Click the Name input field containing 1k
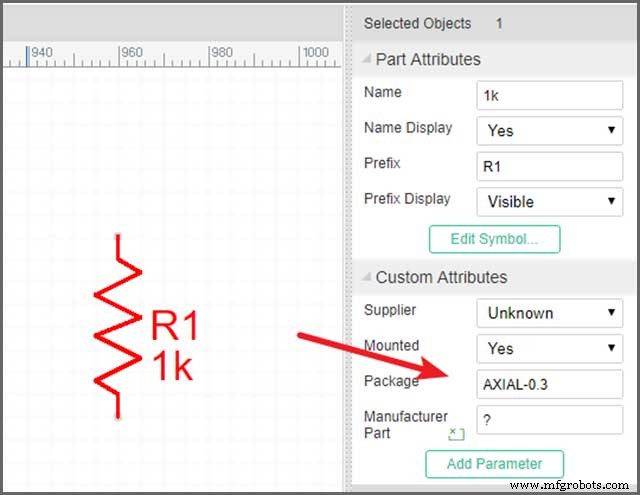 pyautogui.click(x=549, y=95)
